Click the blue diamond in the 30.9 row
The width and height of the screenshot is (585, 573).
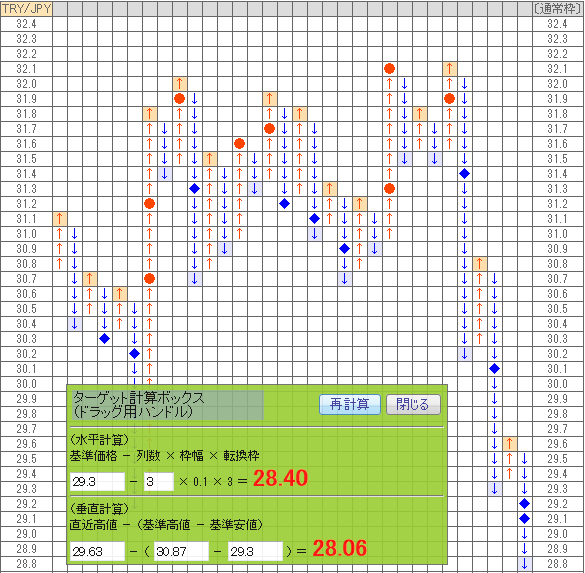[x=344, y=248]
